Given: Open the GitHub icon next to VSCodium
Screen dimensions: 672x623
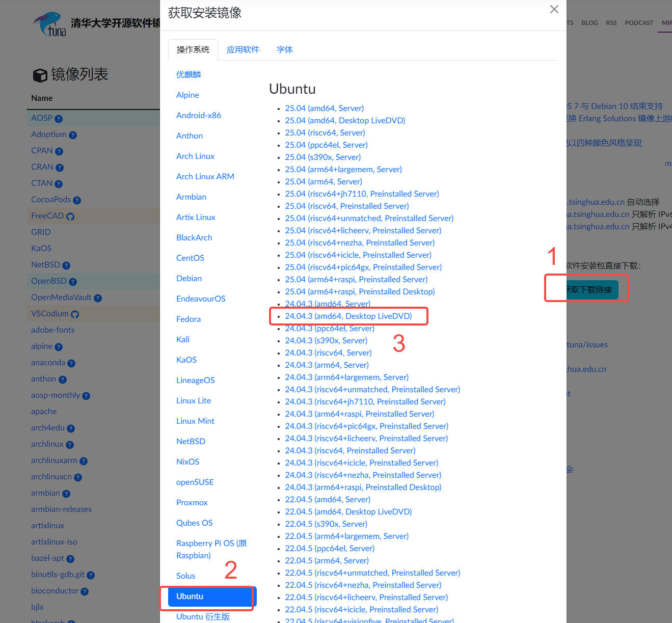Looking at the screenshot, I should coord(75,314).
